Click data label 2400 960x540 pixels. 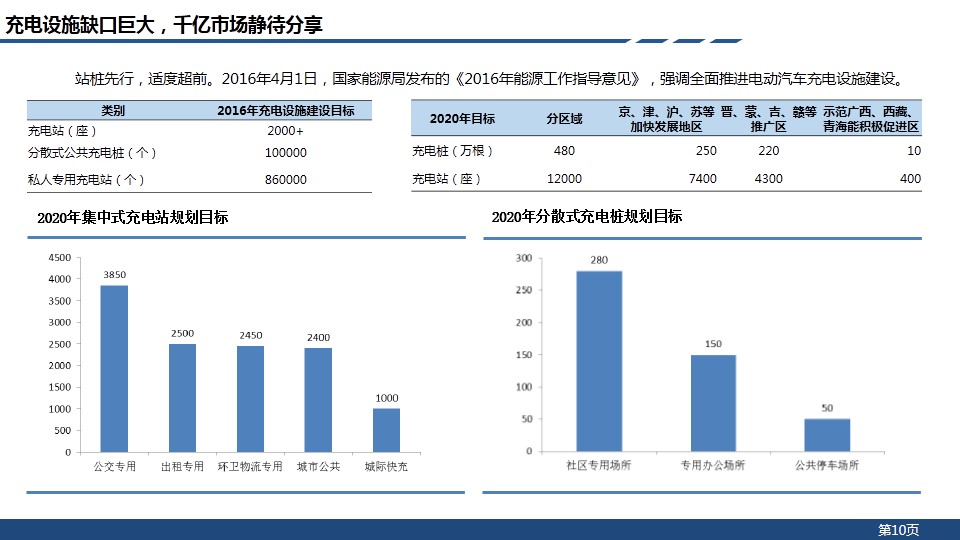point(318,337)
